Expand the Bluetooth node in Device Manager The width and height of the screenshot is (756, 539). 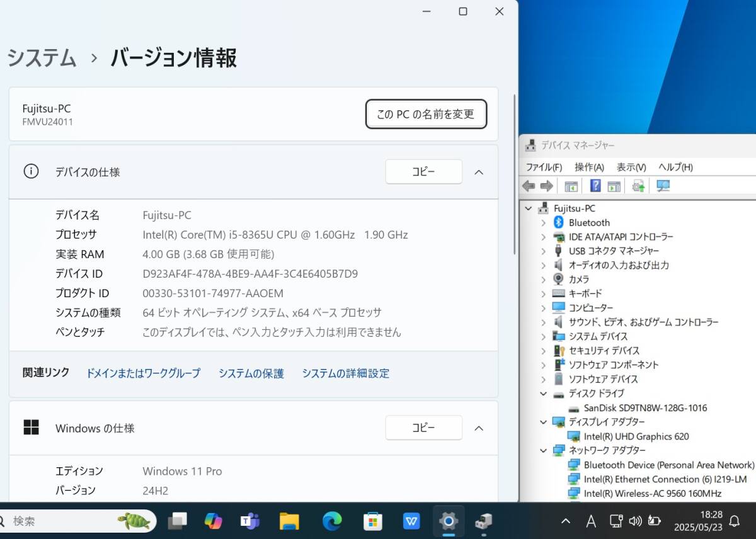(543, 222)
